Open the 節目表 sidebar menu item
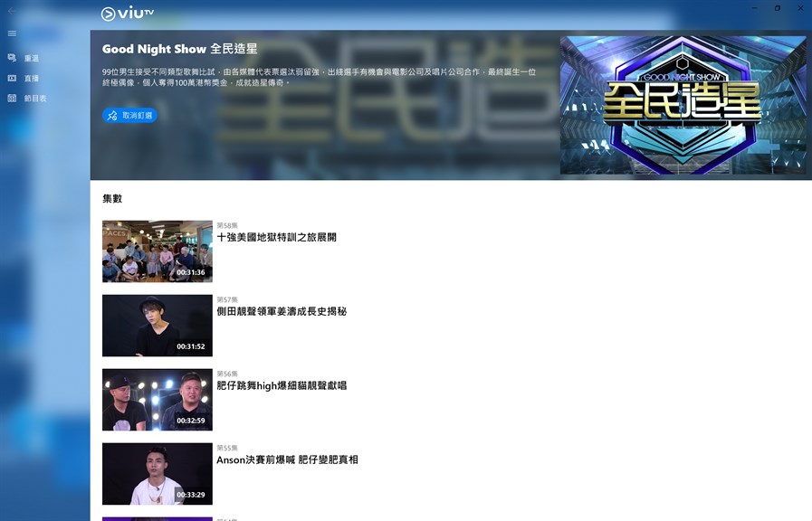This screenshot has width=812, height=521. (45, 98)
